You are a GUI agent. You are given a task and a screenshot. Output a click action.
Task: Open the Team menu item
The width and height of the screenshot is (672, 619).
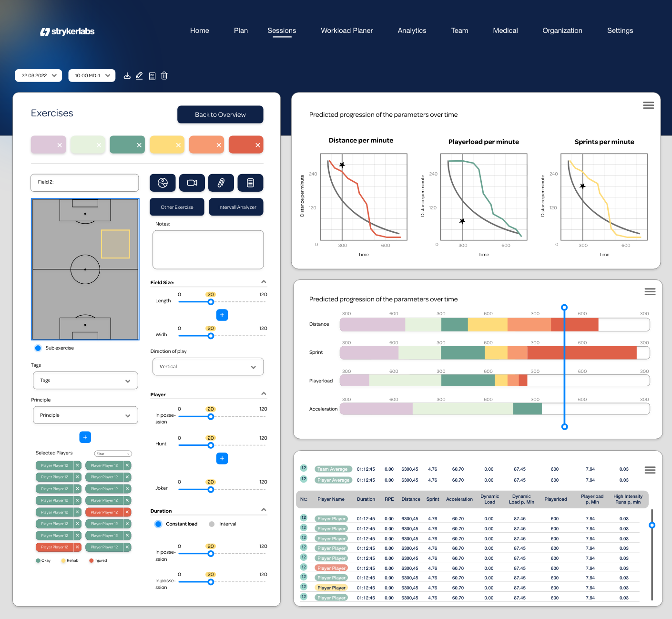[460, 31]
